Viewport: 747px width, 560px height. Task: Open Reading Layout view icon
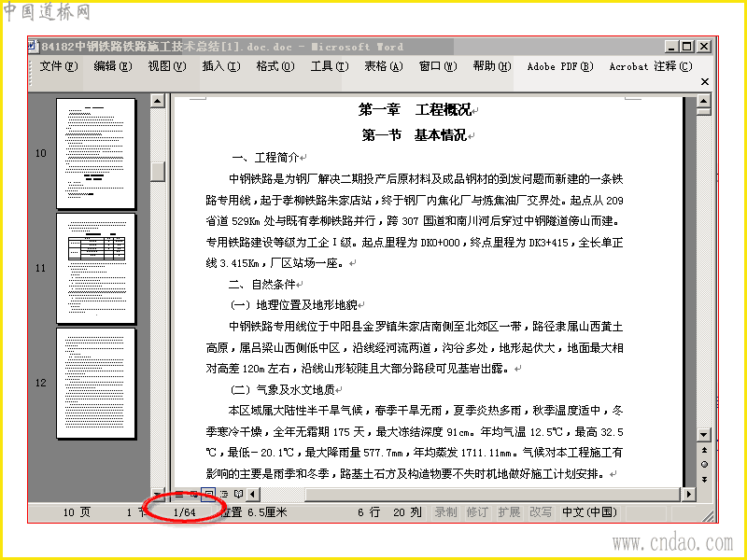click(x=239, y=495)
